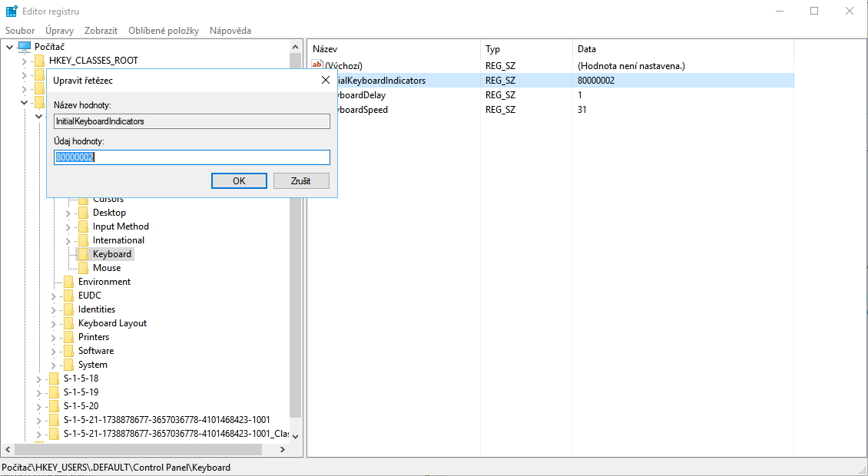Sort by the Typ column header

[x=526, y=49]
